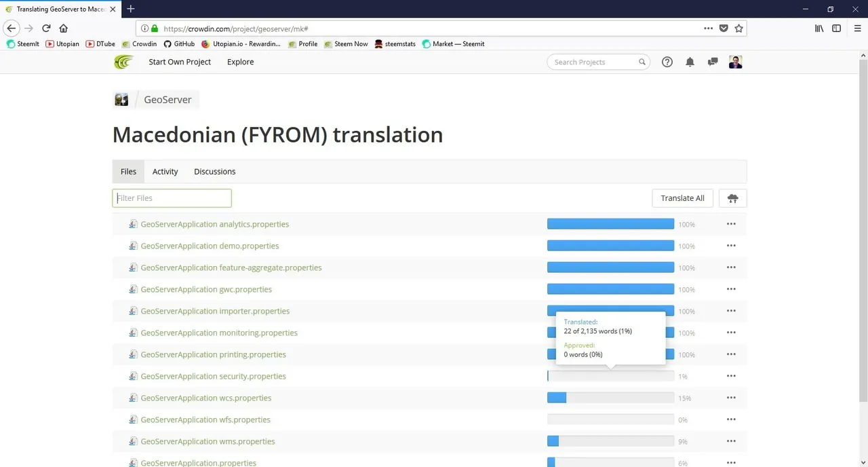868x467 pixels.
Task: Click the magnifier icon in Search Projects
Action: [642, 62]
